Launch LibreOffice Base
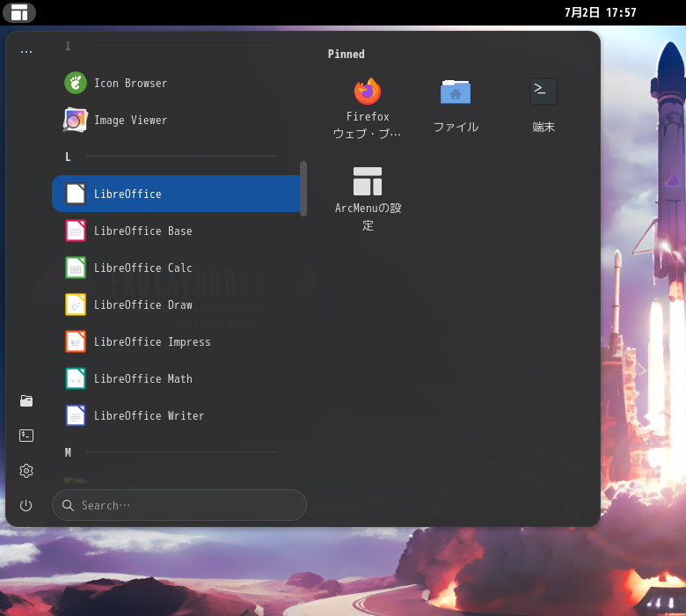686x616 pixels. point(176,231)
